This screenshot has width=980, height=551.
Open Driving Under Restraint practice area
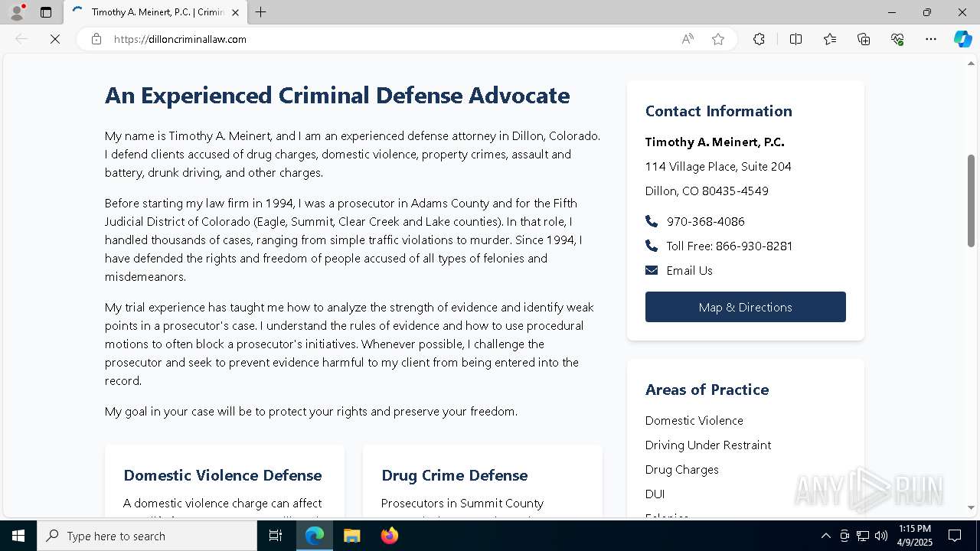click(707, 445)
